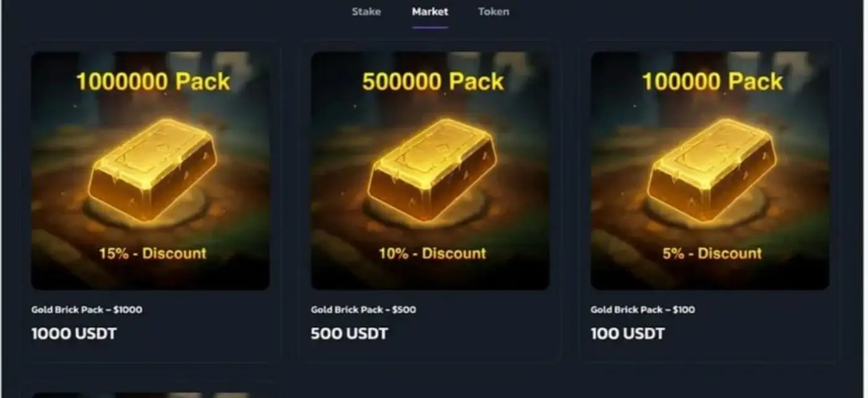Viewport: 868px width, 398px height.
Task: Click the 10% - Discount label
Action: [x=432, y=253]
